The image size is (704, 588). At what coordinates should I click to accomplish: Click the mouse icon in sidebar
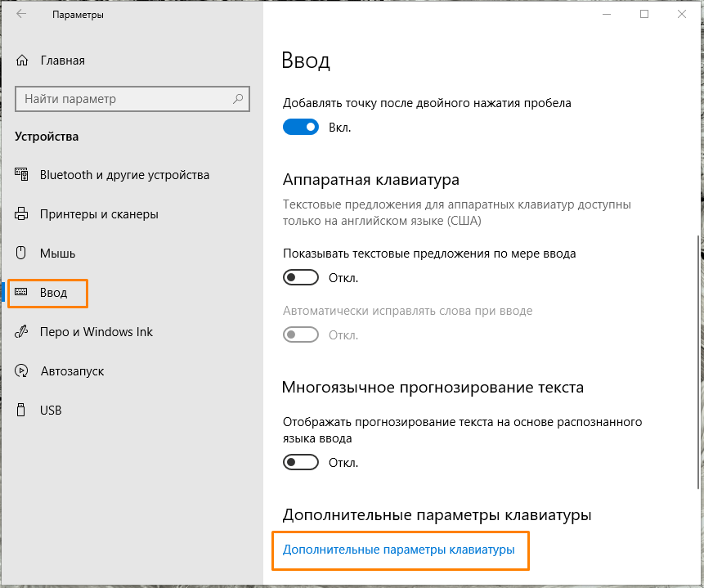point(22,254)
